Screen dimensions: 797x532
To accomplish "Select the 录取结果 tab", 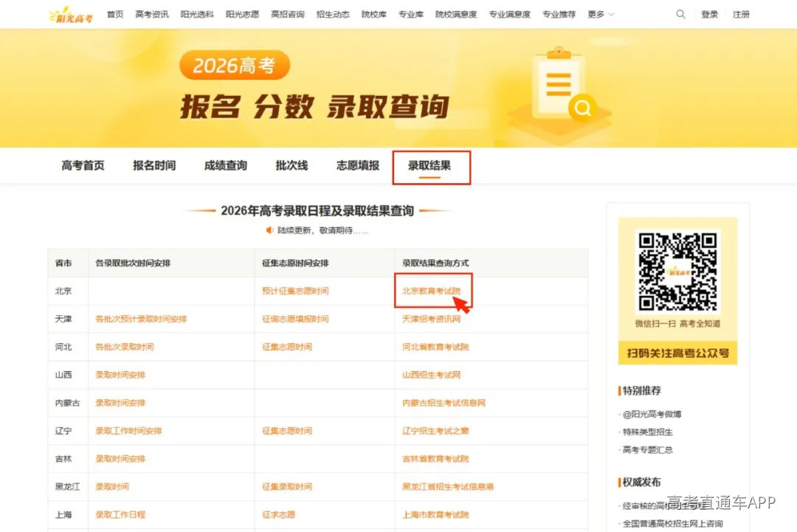I will (x=429, y=165).
